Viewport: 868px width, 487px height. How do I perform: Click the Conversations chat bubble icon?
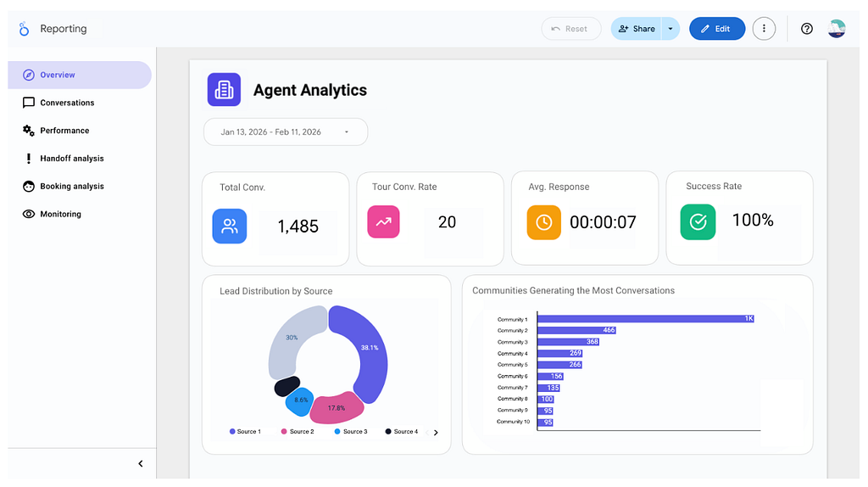point(28,103)
